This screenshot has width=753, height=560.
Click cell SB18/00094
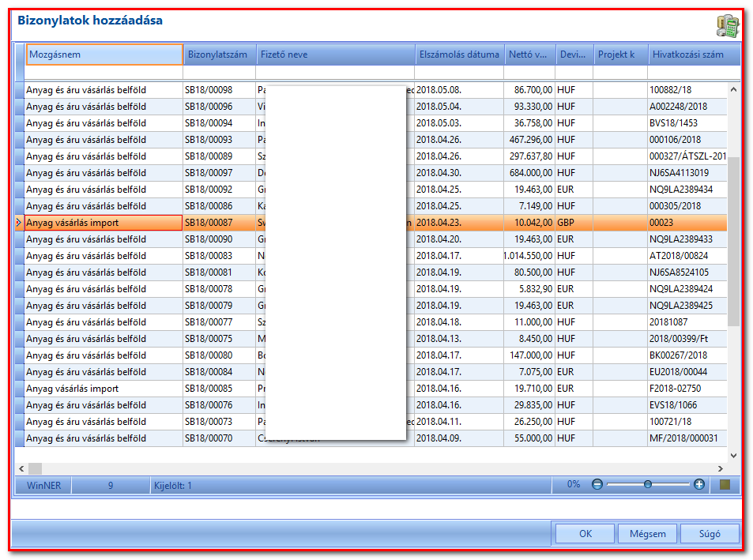click(219, 123)
